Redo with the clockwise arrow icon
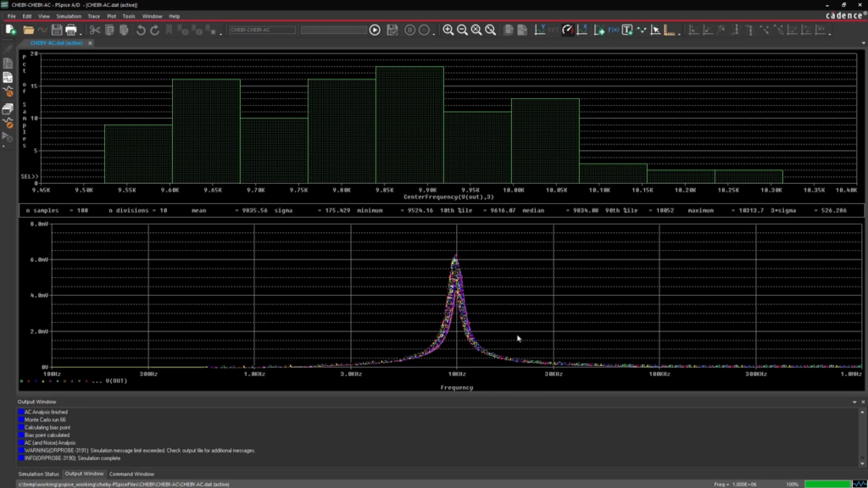 [x=155, y=30]
